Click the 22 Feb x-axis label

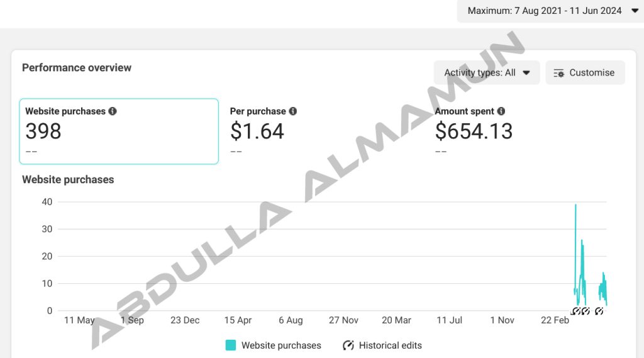coord(555,320)
